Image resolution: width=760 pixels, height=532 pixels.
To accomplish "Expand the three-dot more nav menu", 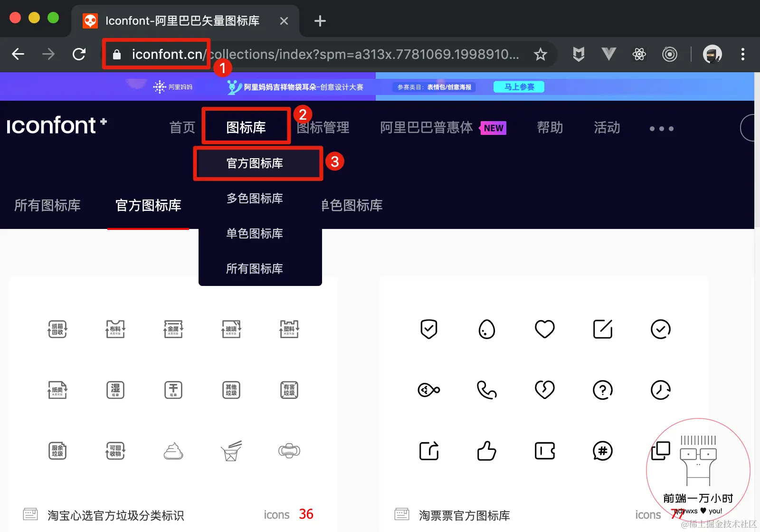I will pyautogui.click(x=661, y=129).
